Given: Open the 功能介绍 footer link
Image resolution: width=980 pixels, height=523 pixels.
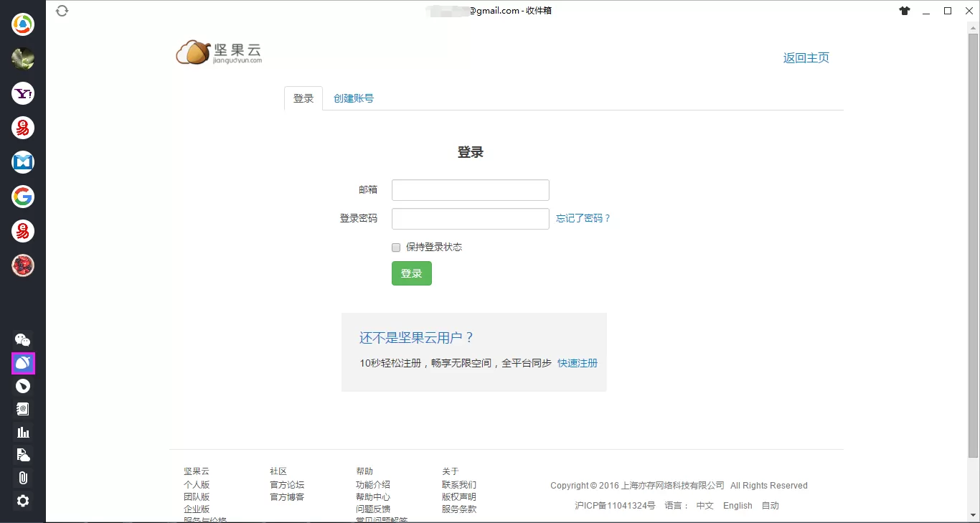Looking at the screenshot, I should point(373,485).
